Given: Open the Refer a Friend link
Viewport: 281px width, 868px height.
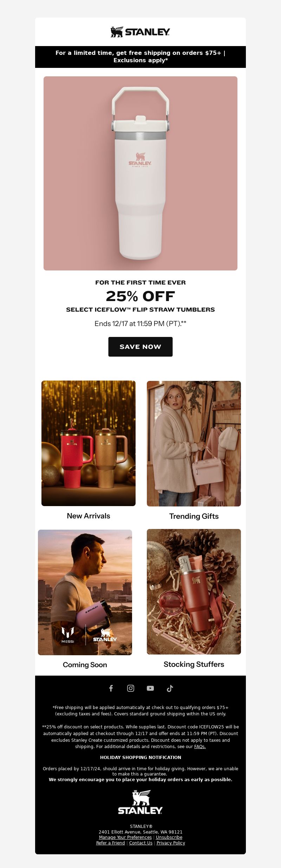Looking at the screenshot, I should pos(111,843).
